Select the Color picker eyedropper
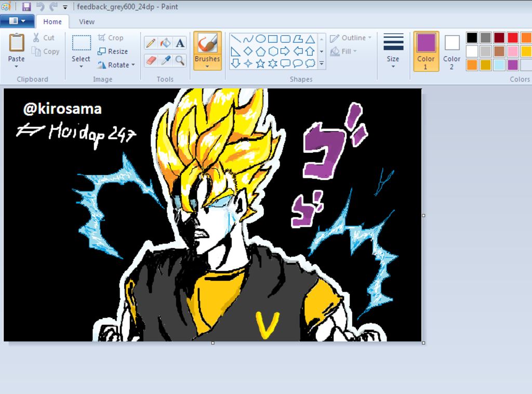Screen dimensions: 532x394 [x=166, y=60]
